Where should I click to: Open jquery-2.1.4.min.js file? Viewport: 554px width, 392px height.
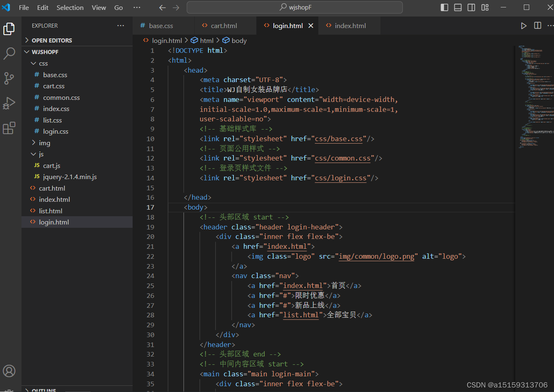click(77, 177)
